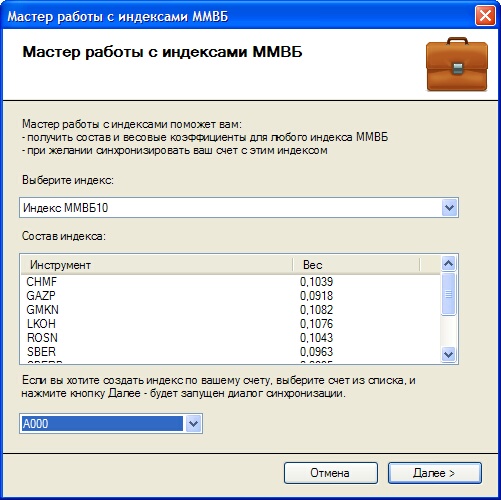Click the weight value 0,0963
Viewport: 501px width, 500px height.
click(316, 352)
